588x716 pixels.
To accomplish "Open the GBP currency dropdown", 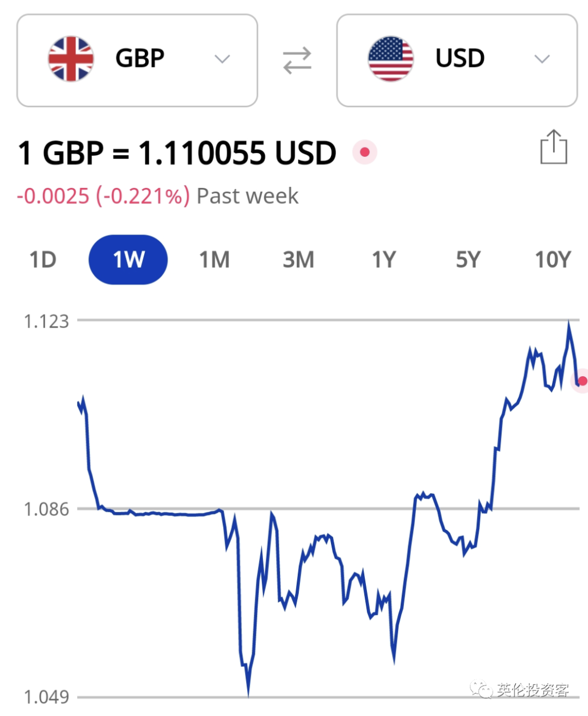I will (x=137, y=60).
